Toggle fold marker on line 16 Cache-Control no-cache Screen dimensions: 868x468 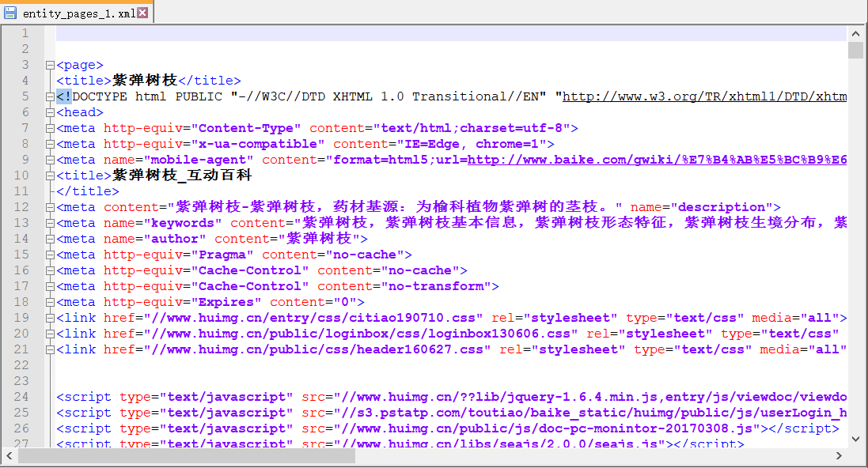coord(50,271)
